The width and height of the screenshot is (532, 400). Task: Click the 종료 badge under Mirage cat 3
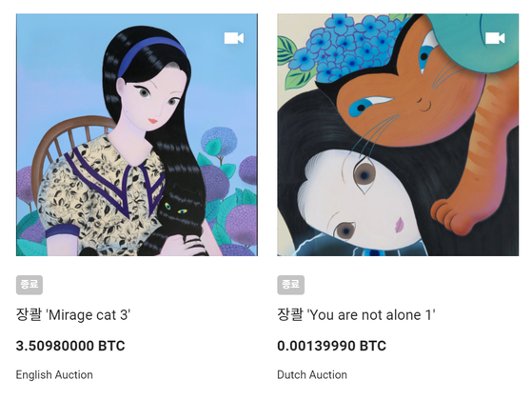30,285
